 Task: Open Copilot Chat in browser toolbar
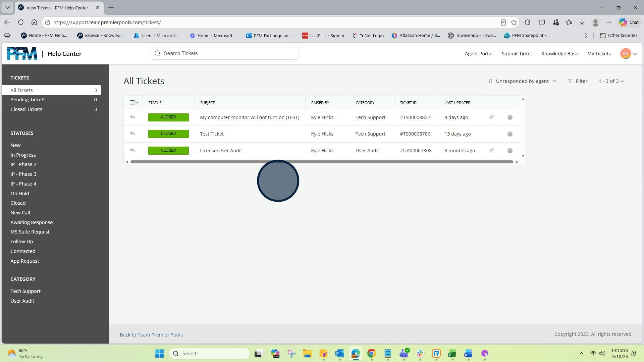click(x=629, y=22)
